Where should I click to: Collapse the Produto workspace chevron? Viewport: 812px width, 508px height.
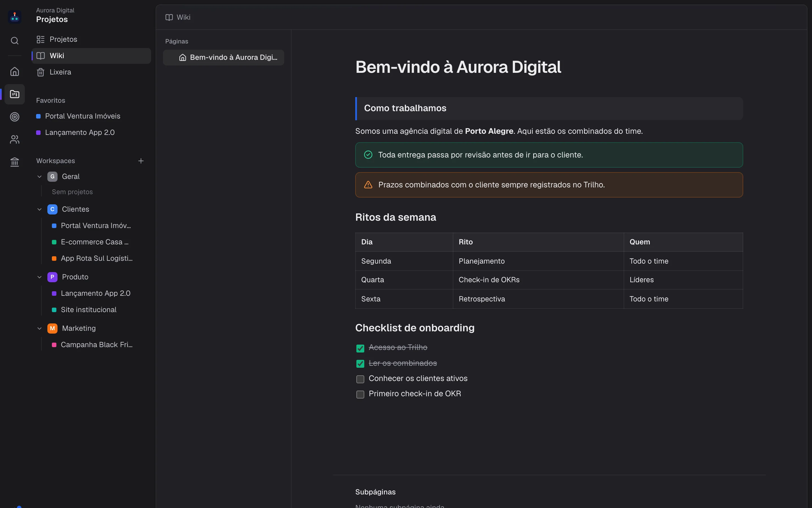[39, 277]
